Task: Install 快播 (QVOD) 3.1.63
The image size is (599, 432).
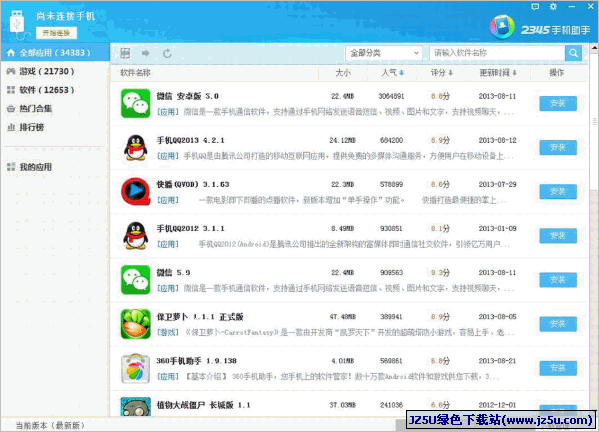Action: tap(558, 191)
